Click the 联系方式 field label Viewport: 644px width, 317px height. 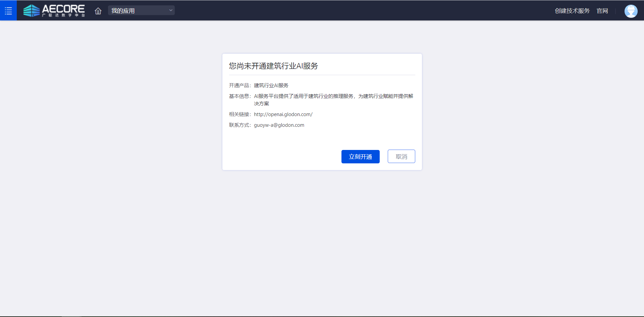(239, 125)
